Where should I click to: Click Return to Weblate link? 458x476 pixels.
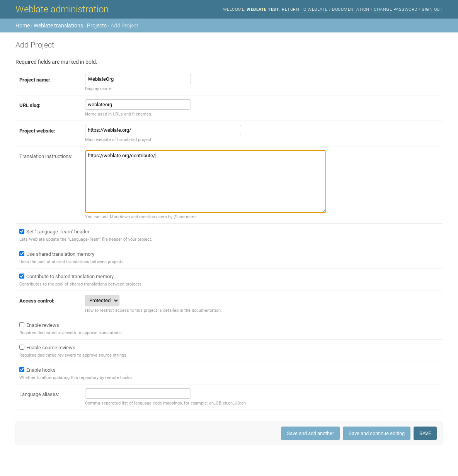click(305, 9)
